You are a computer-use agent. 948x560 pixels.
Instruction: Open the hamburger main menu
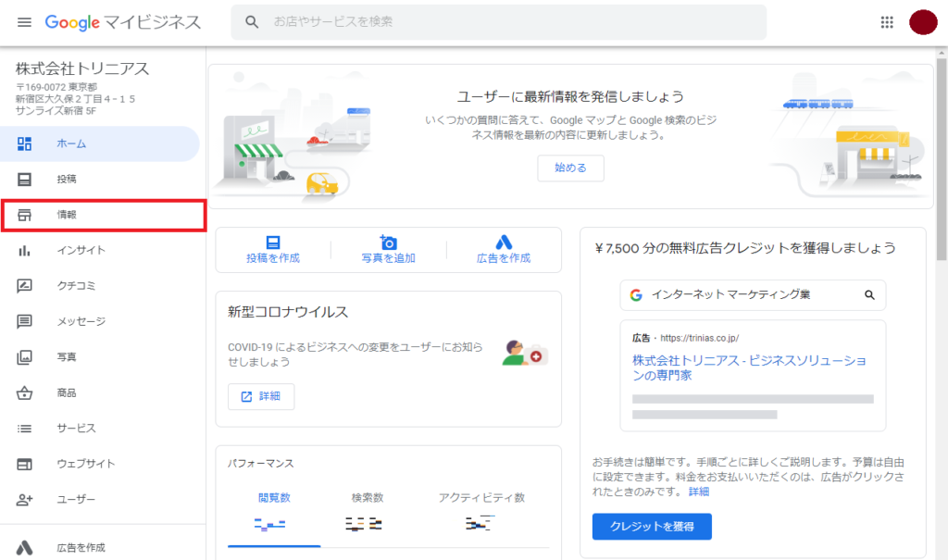coord(24,22)
